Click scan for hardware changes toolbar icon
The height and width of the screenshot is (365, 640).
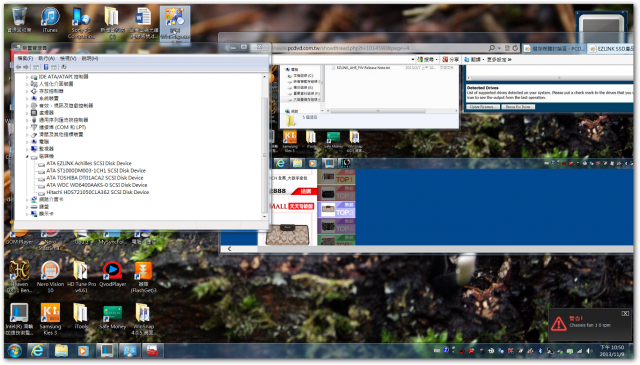click(64, 67)
